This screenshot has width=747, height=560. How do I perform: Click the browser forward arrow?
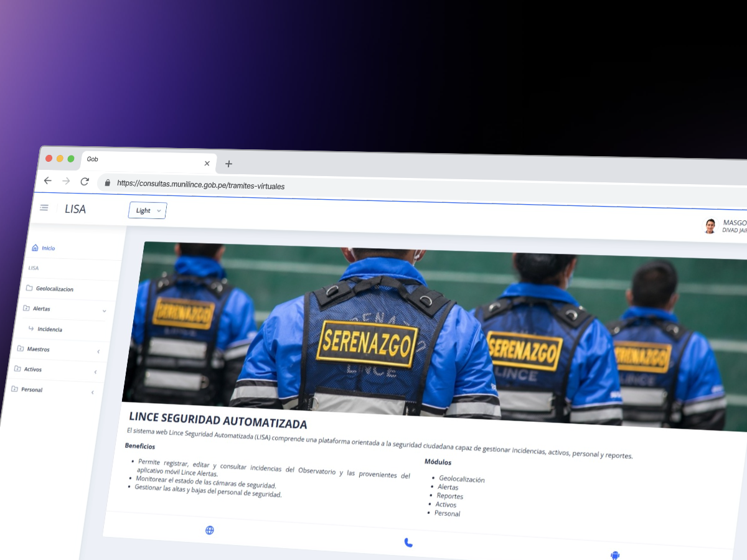(66, 181)
